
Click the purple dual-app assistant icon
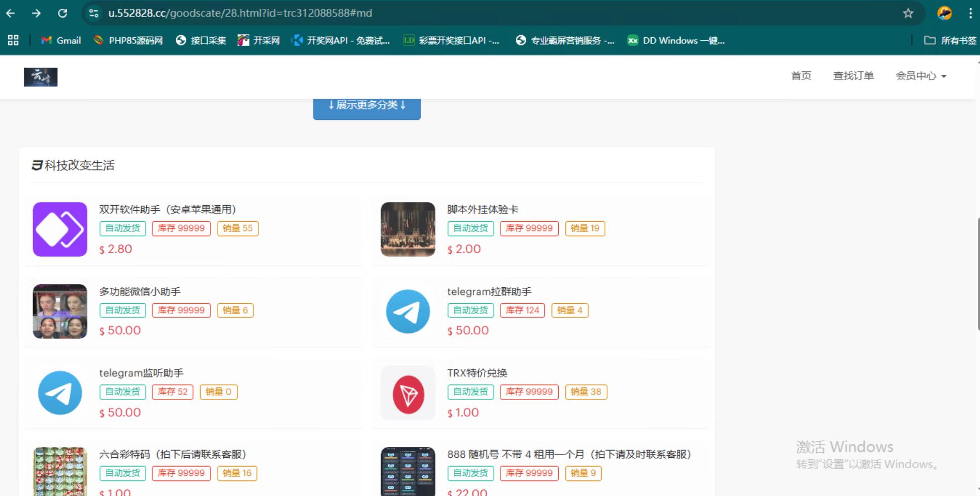60,229
